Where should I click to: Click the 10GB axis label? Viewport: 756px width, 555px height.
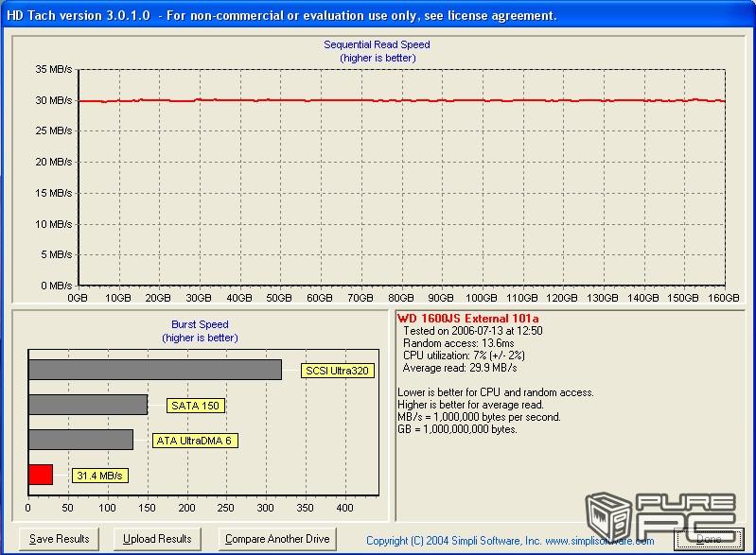click(x=118, y=298)
